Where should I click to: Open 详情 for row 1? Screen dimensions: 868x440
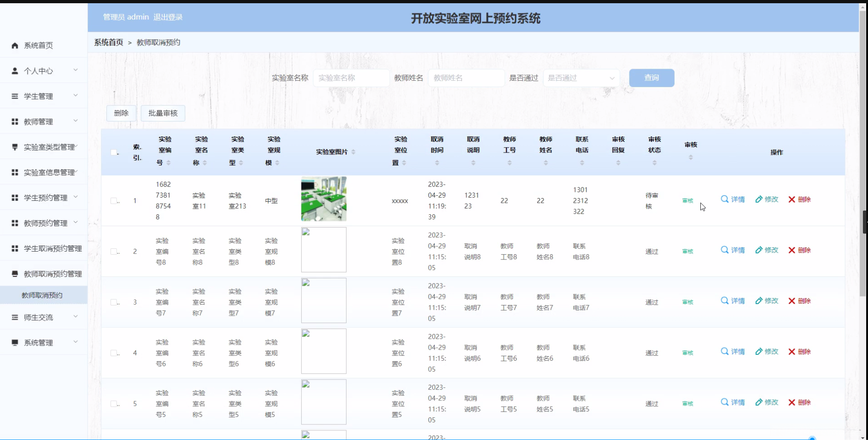(x=733, y=199)
